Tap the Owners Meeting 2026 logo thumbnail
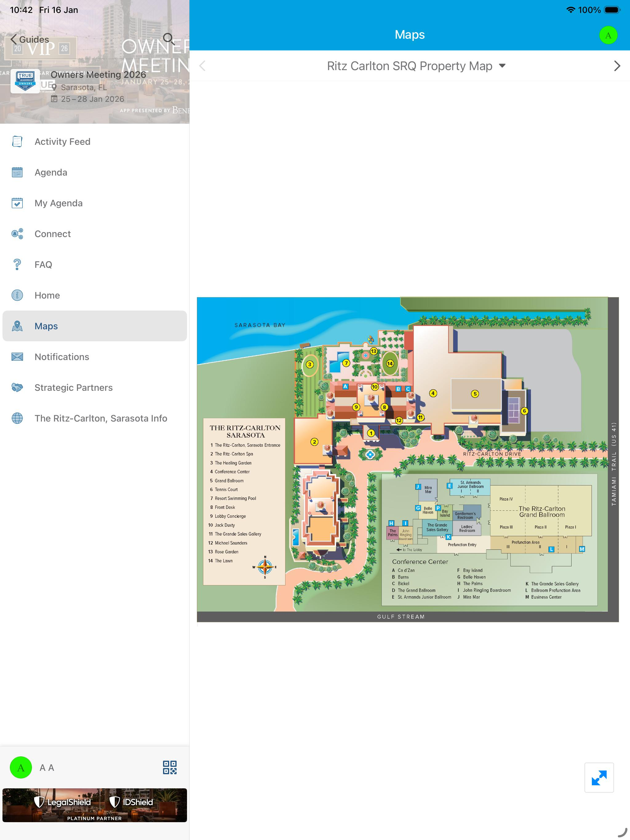 (x=25, y=81)
